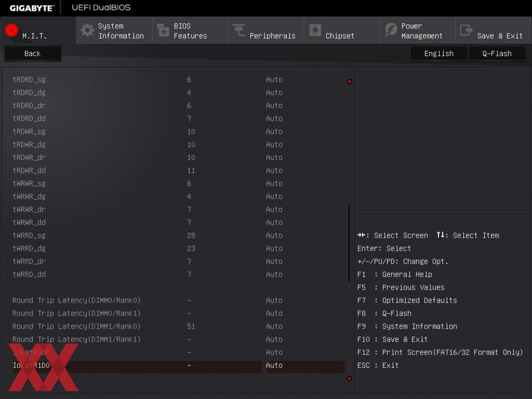Viewport: 532px width, 399px height.
Task: Click the System Information gear icon
Action: [87, 30]
